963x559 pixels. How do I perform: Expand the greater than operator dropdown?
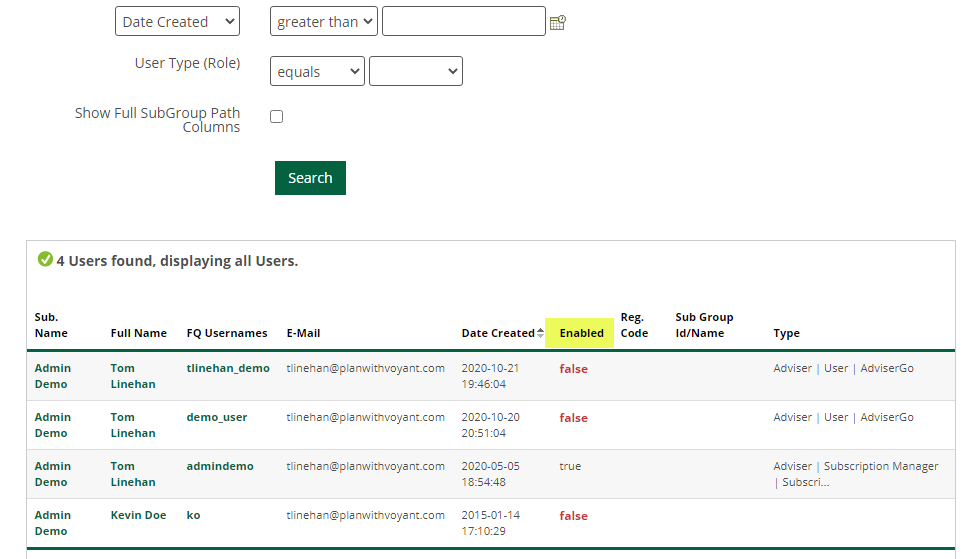pyautogui.click(x=323, y=22)
